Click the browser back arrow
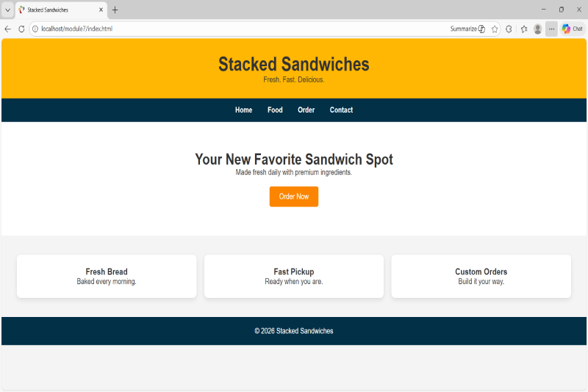The width and height of the screenshot is (588, 392). pyautogui.click(x=7, y=29)
